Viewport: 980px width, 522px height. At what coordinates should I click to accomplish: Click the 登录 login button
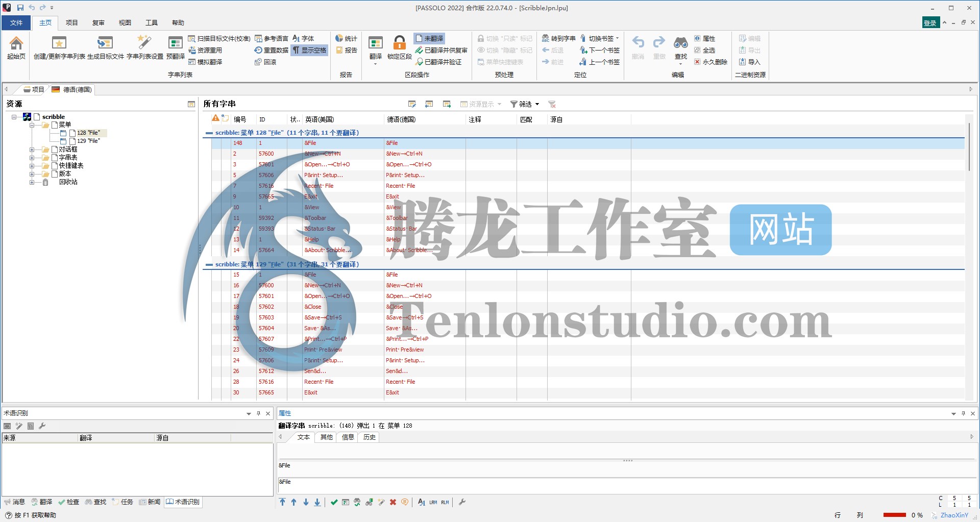(x=930, y=22)
